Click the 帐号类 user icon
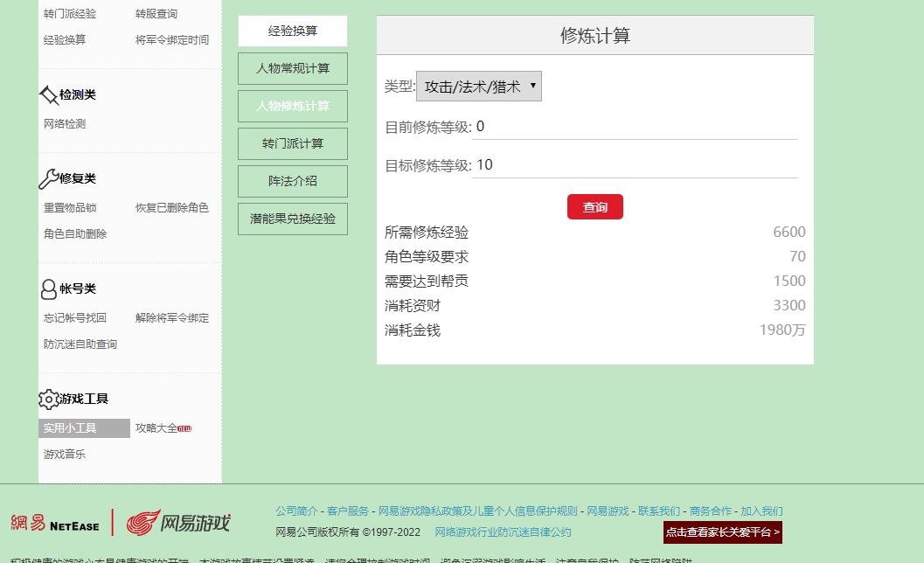This screenshot has height=563, width=924. coord(48,288)
